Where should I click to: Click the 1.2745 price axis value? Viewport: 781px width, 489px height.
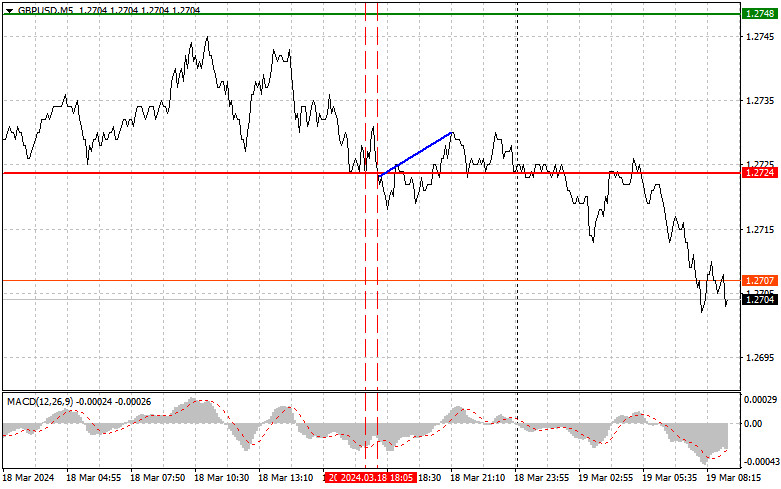pos(760,36)
